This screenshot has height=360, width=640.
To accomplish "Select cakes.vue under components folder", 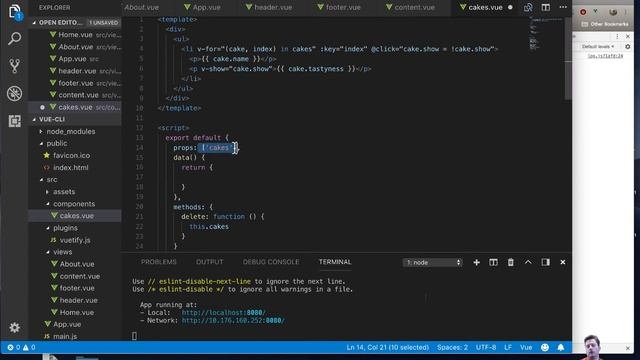I will coord(75,216).
